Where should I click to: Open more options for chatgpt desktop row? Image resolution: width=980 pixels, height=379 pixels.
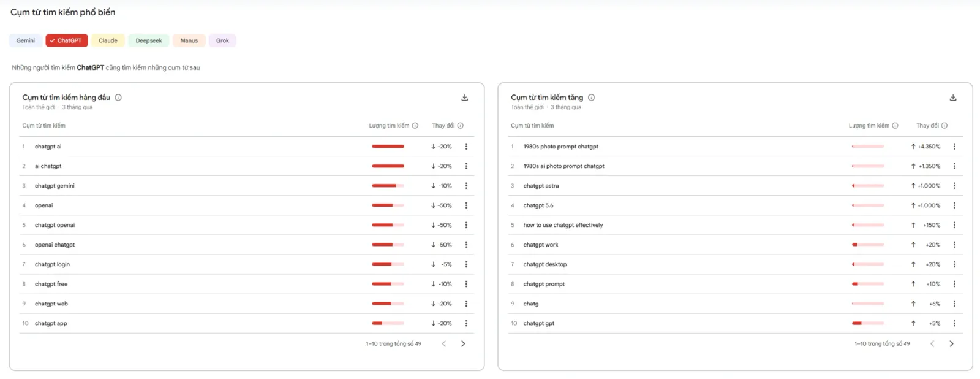954,264
